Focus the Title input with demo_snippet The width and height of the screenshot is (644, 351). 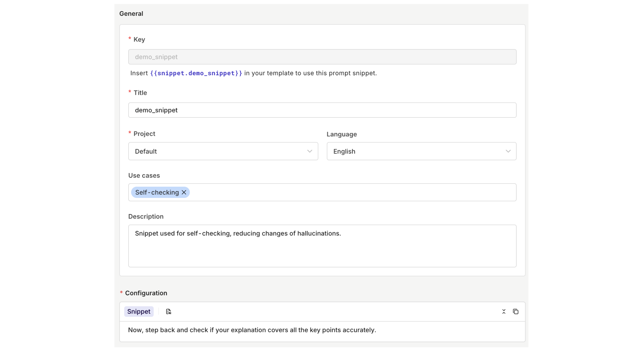pyautogui.click(x=322, y=110)
